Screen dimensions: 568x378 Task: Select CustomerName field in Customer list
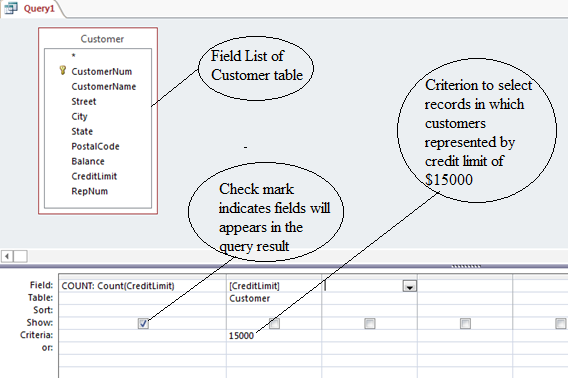pyautogui.click(x=104, y=87)
